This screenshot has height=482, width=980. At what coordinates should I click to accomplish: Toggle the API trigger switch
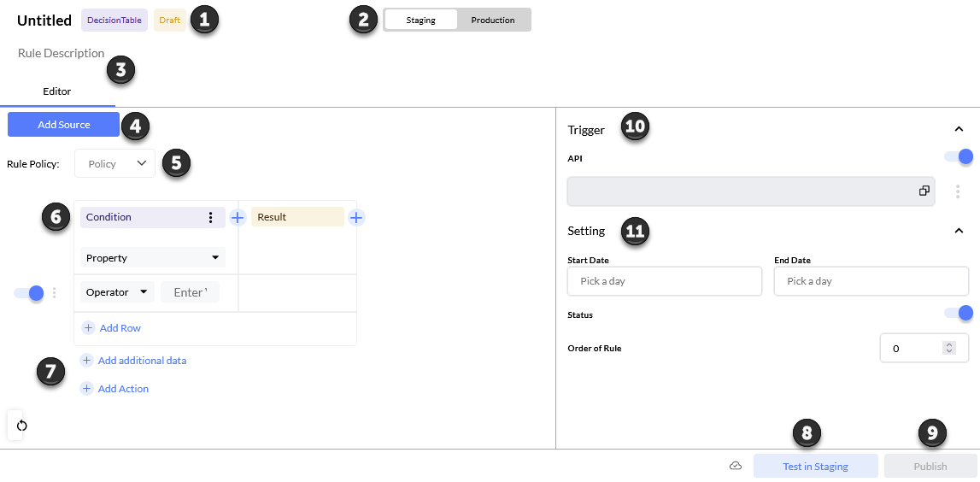[958, 156]
